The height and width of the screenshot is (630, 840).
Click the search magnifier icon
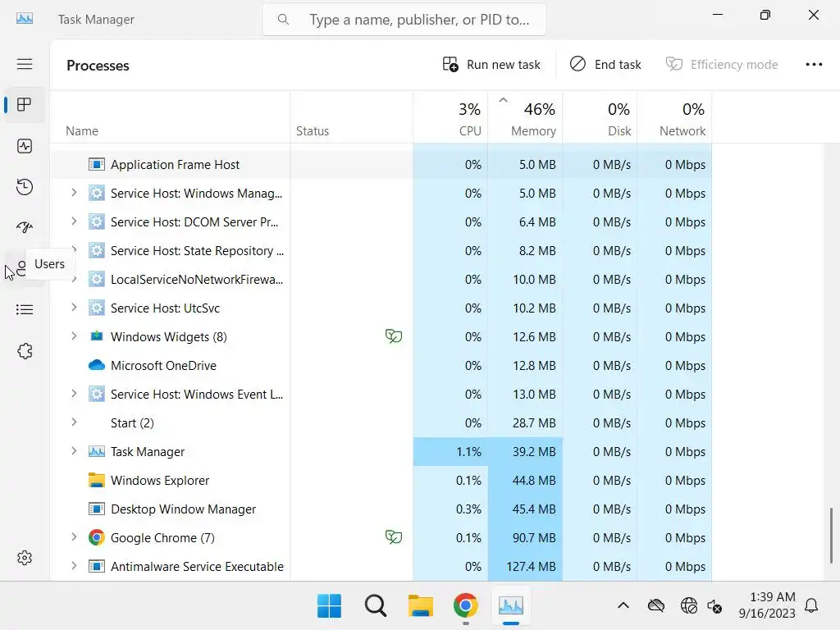(283, 20)
